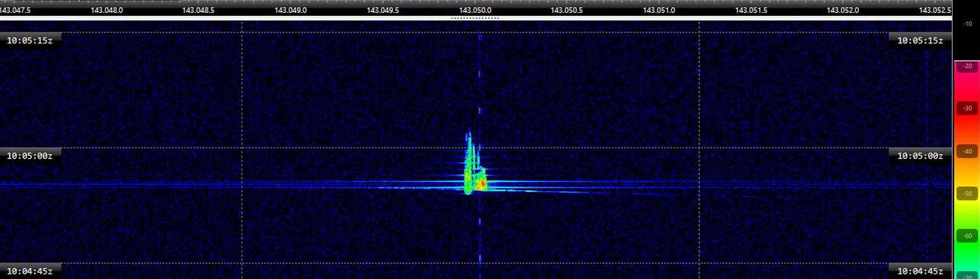Select the right-side 10:05:00z time marker
Viewport: 980px width, 279px height.
(920, 156)
